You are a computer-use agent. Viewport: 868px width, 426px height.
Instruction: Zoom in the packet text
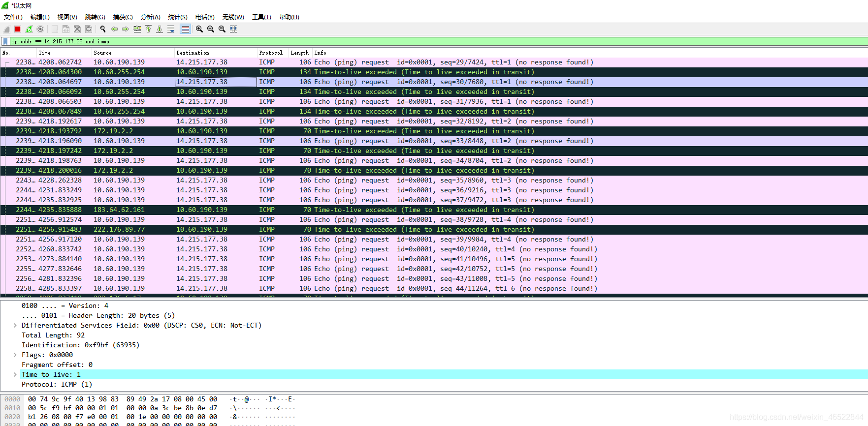click(199, 29)
